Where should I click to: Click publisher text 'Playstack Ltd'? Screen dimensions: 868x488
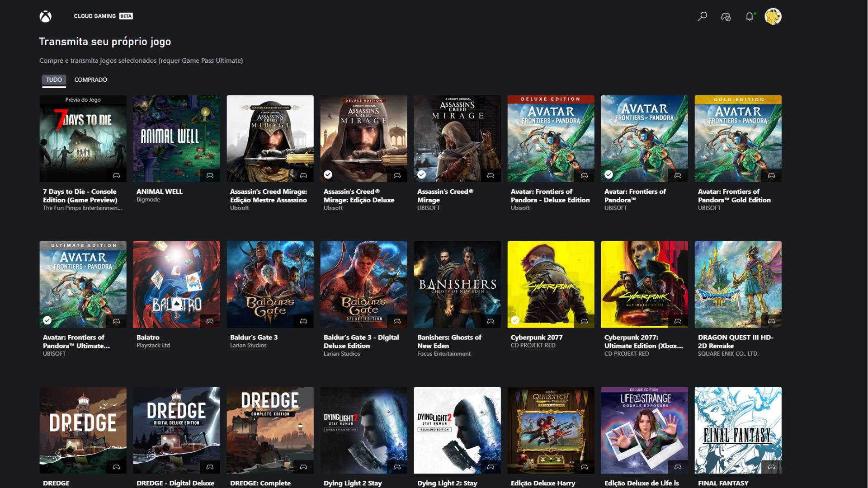pos(153,346)
